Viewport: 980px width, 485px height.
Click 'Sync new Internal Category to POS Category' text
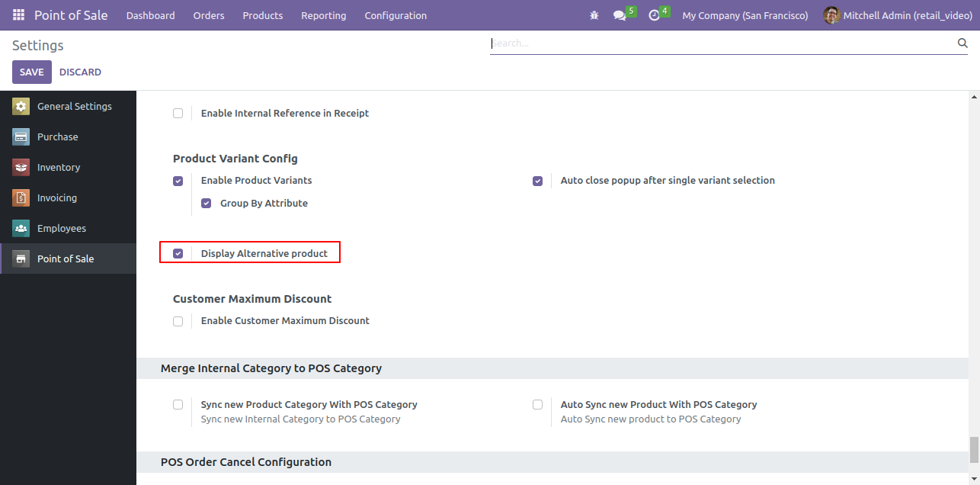coord(300,419)
